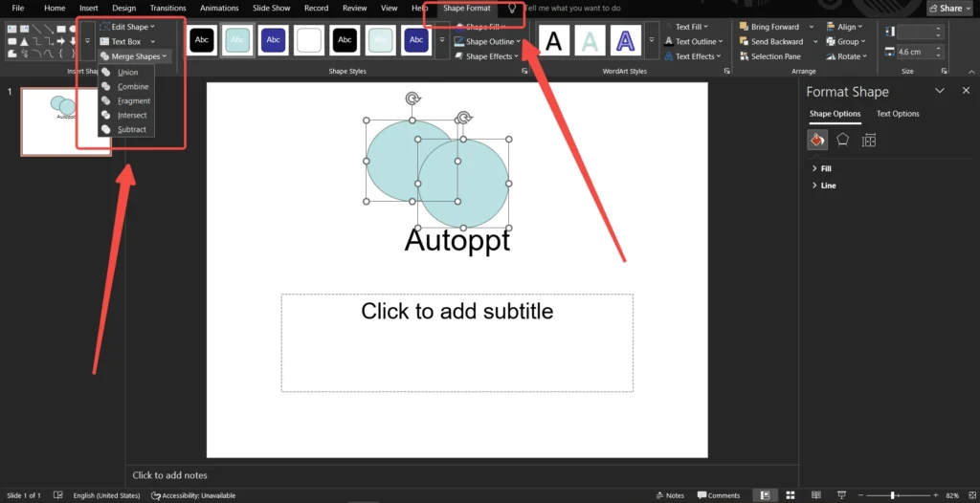
Task: Choose Intersect in the Merge Shapes menu
Action: pyautogui.click(x=132, y=115)
